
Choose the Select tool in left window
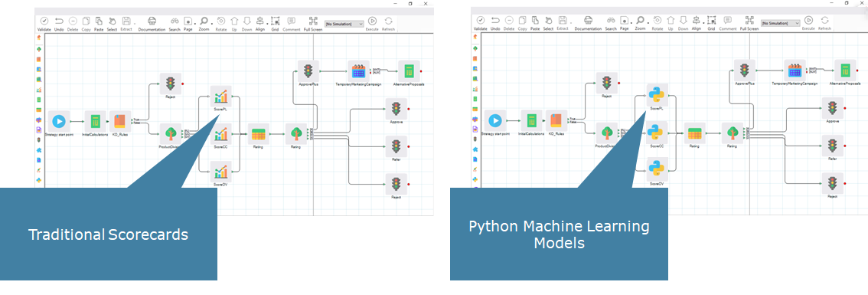tap(112, 23)
